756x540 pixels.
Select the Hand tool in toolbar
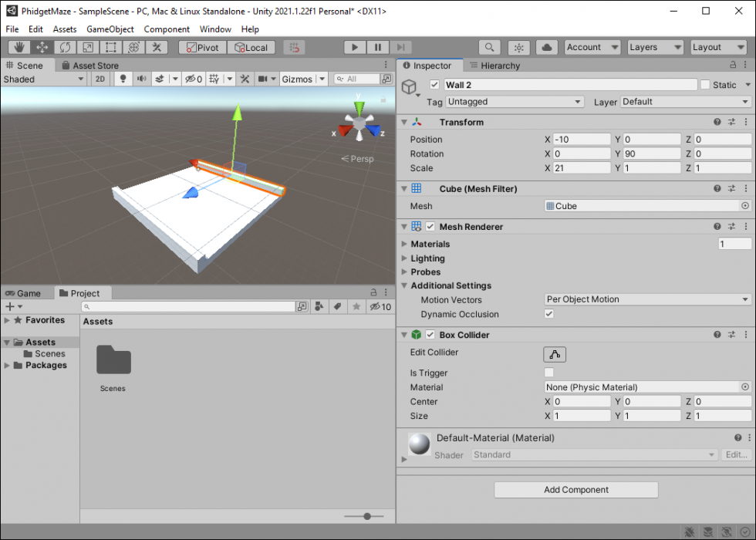(19, 48)
